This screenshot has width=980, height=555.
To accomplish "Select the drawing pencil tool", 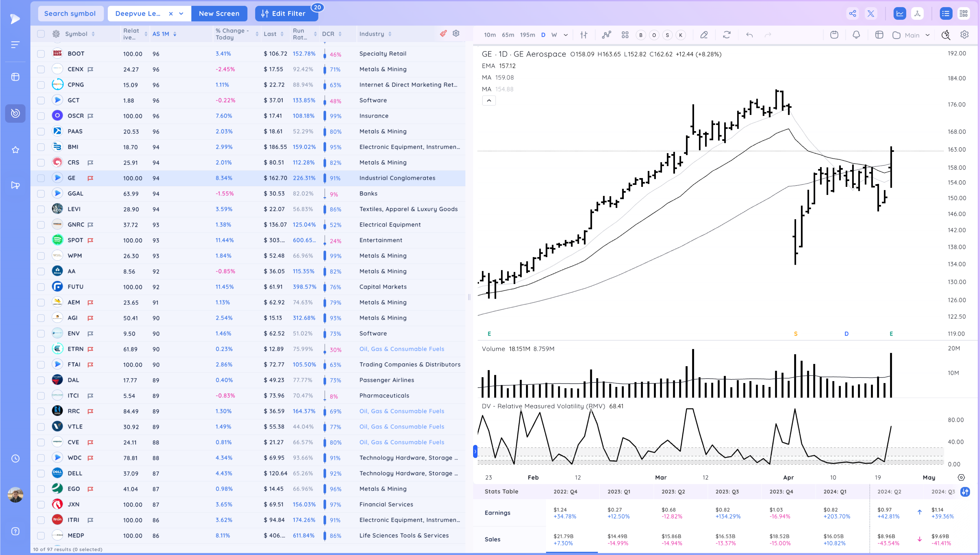I will 704,35.
